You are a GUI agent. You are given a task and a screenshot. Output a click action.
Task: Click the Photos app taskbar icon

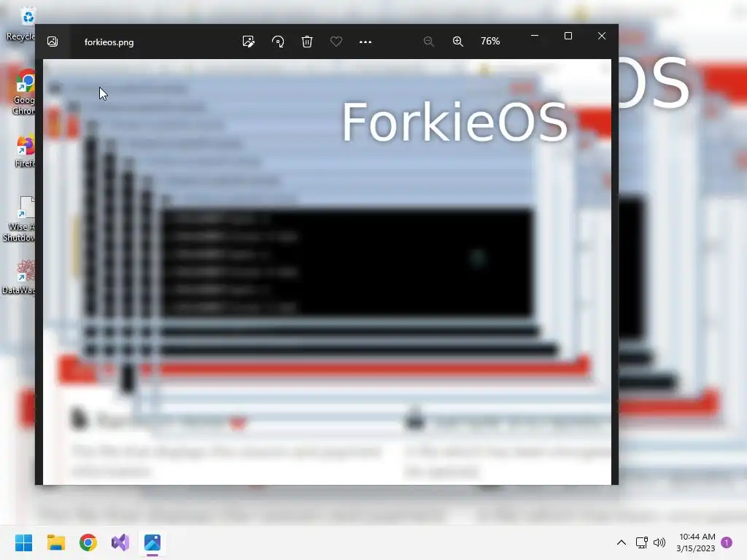[x=152, y=542]
